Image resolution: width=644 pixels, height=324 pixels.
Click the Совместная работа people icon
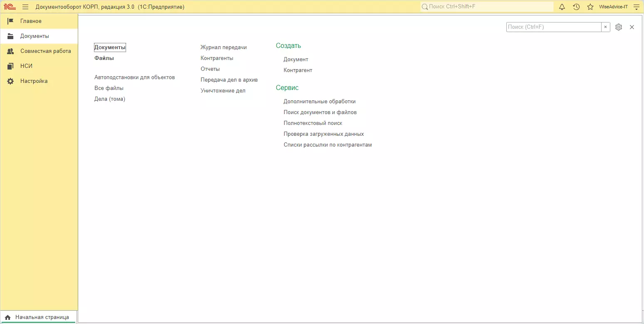pos(11,51)
